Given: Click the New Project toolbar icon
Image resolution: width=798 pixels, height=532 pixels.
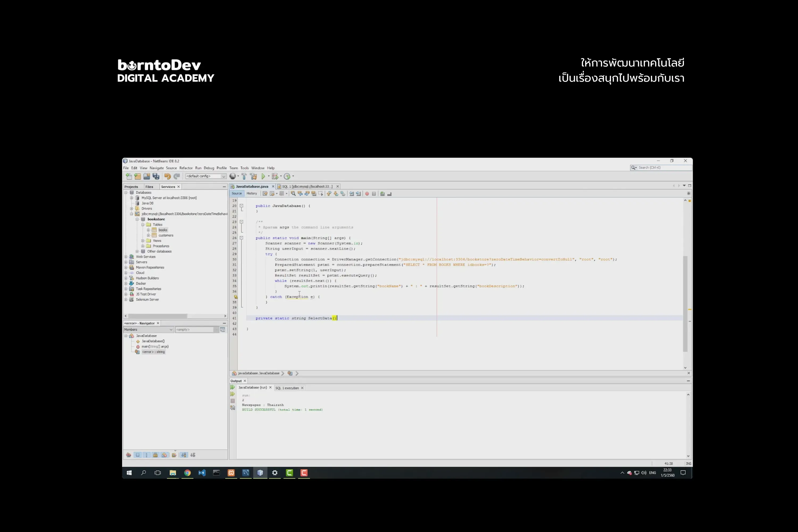Looking at the screenshot, I should click(x=138, y=176).
